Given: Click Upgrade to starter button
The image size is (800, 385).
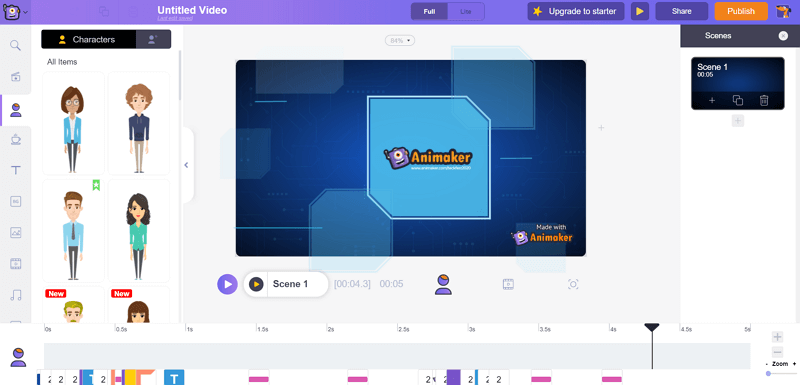Looking at the screenshot, I should pyautogui.click(x=576, y=11).
